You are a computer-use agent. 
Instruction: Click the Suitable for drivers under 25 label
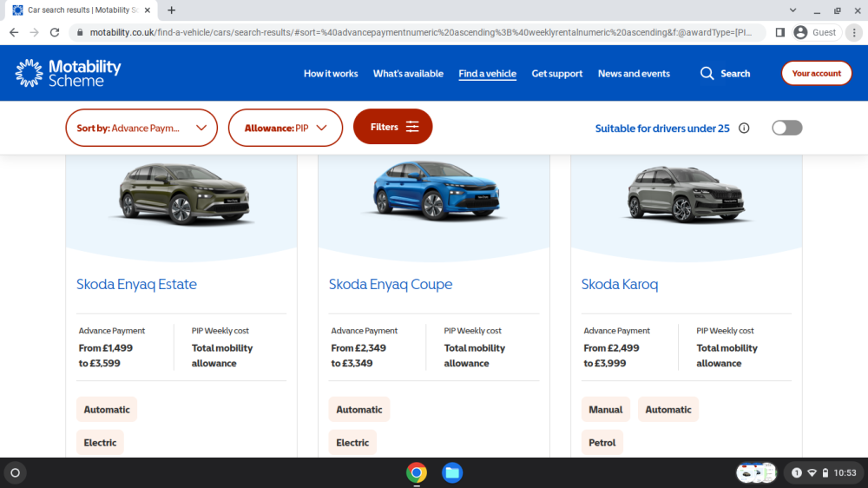pos(662,129)
